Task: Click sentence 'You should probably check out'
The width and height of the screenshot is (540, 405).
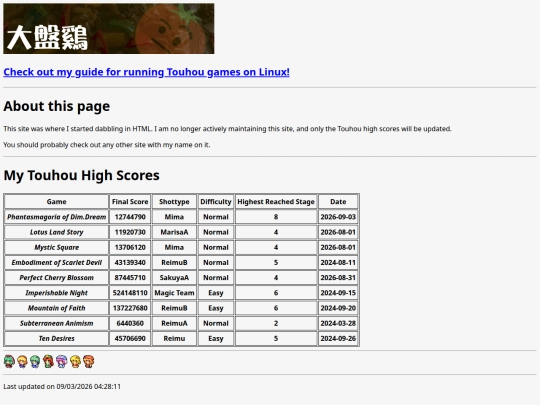Action: (x=107, y=145)
